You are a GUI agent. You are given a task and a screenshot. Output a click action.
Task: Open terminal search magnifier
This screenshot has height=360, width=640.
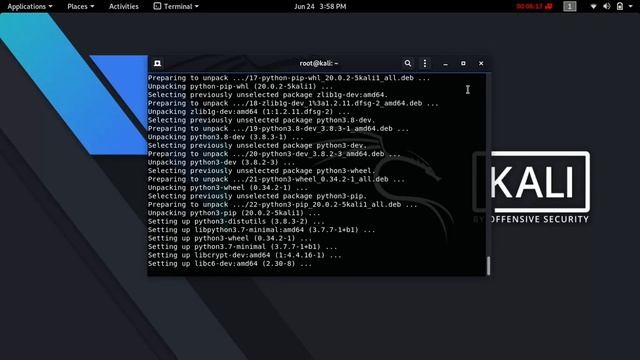tap(407, 63)
